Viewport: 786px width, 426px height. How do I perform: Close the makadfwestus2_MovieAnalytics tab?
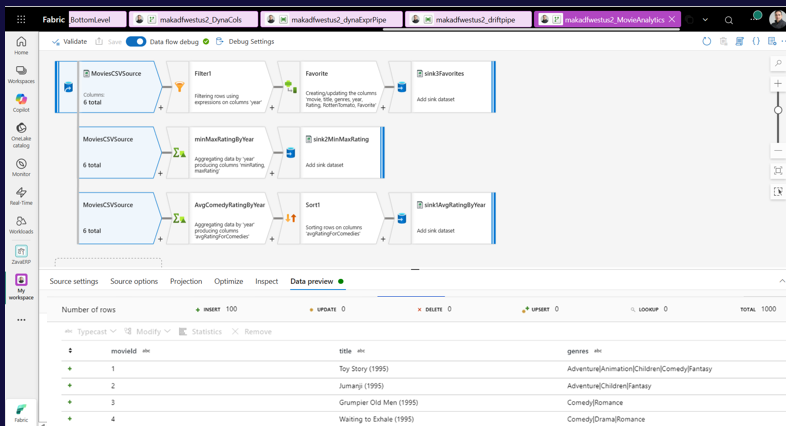coord(672,19)
